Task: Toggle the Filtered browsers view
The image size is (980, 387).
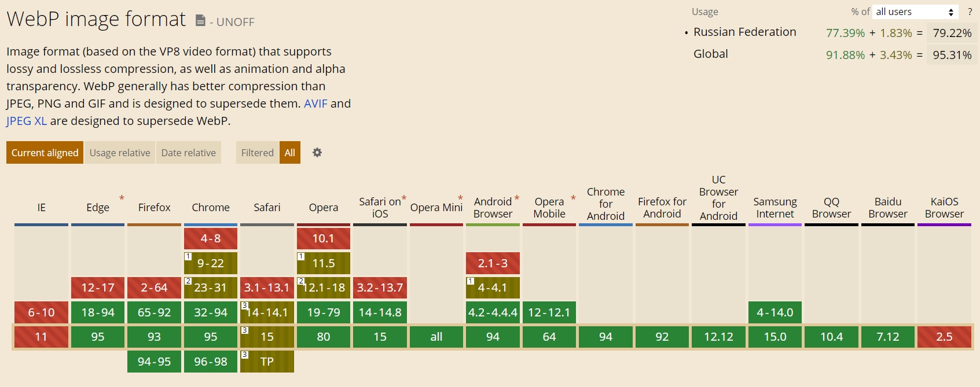Action: tap(257, 153)
